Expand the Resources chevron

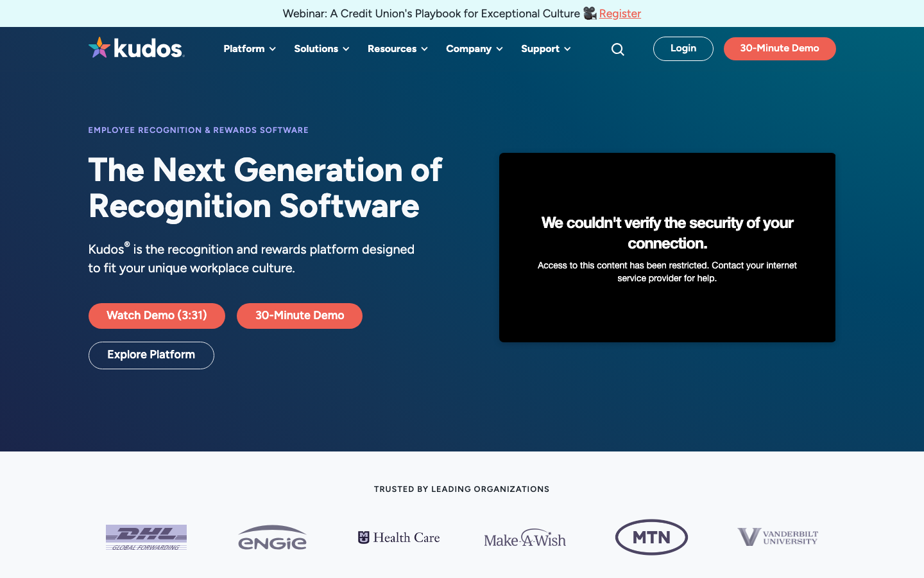click(424, 49)
